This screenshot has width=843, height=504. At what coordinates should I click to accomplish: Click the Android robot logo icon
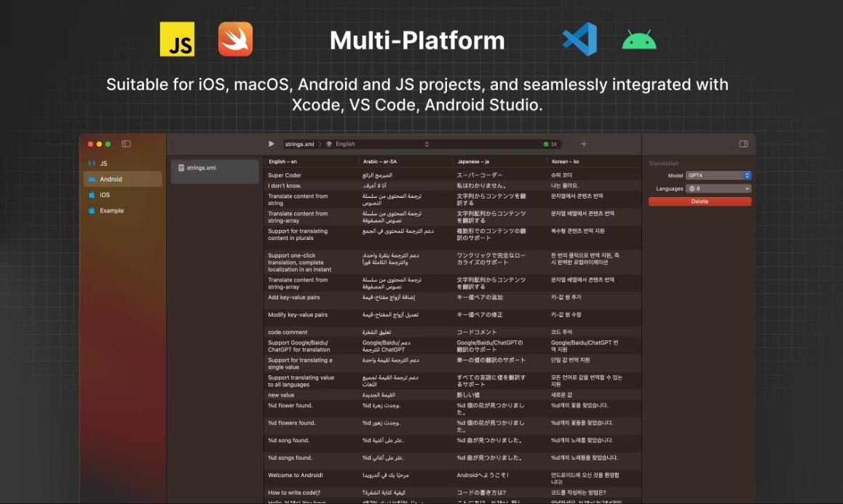click(639, 40)
